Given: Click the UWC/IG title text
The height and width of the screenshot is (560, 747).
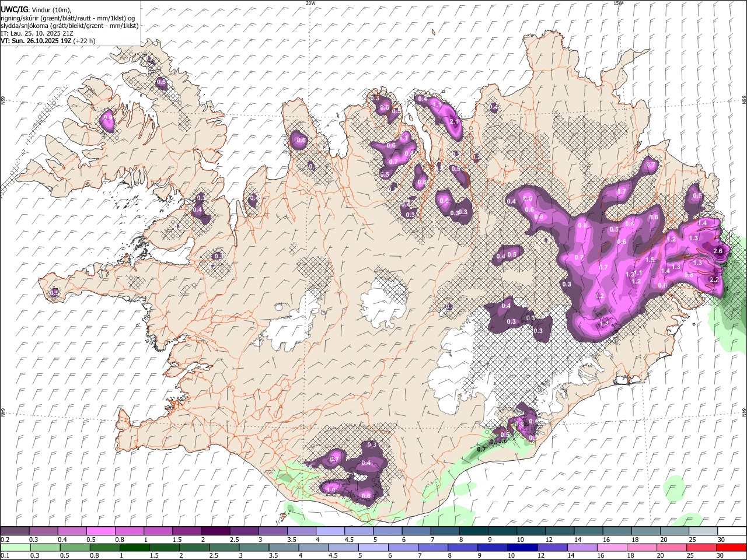Looking at the screenshot, I should pyautogui.click(x=13, y=9).
